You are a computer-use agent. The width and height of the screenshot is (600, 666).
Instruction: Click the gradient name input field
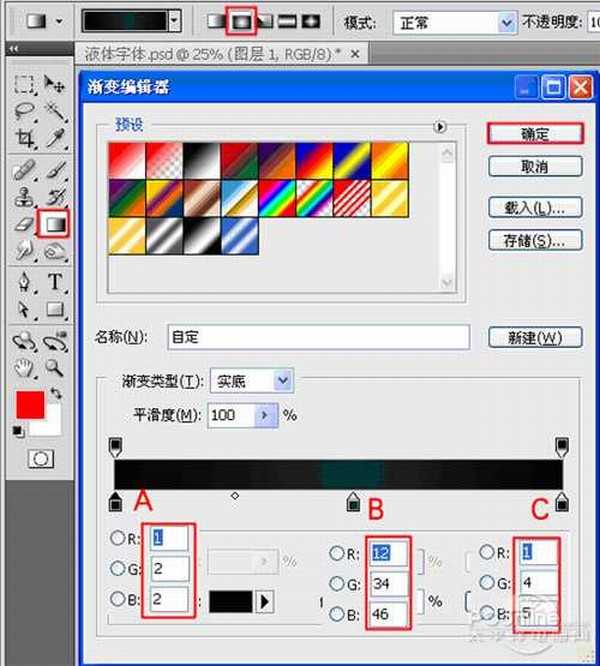(319, 337)
